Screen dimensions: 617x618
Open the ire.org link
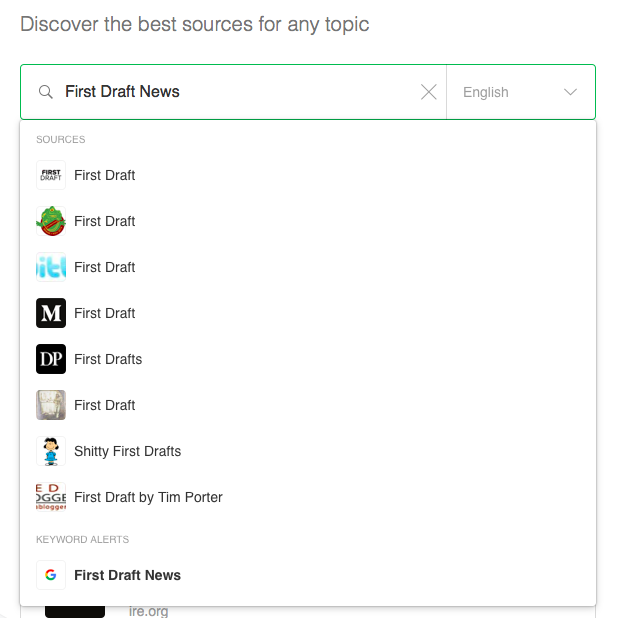(x=150, y=609)
